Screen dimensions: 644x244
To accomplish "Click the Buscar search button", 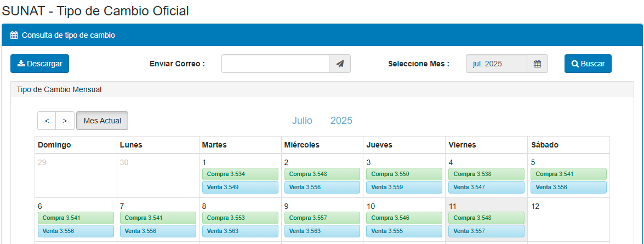I will (x=588, y=64).
